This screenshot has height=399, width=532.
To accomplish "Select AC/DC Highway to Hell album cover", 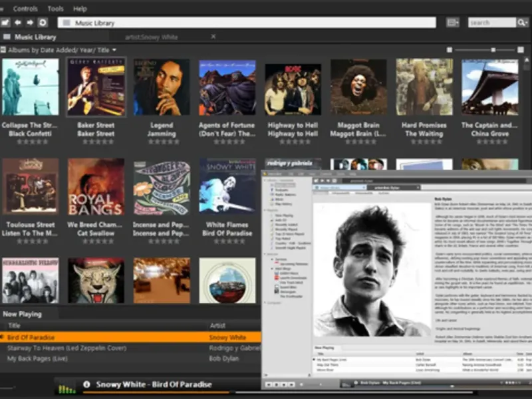I will point(293,89).
